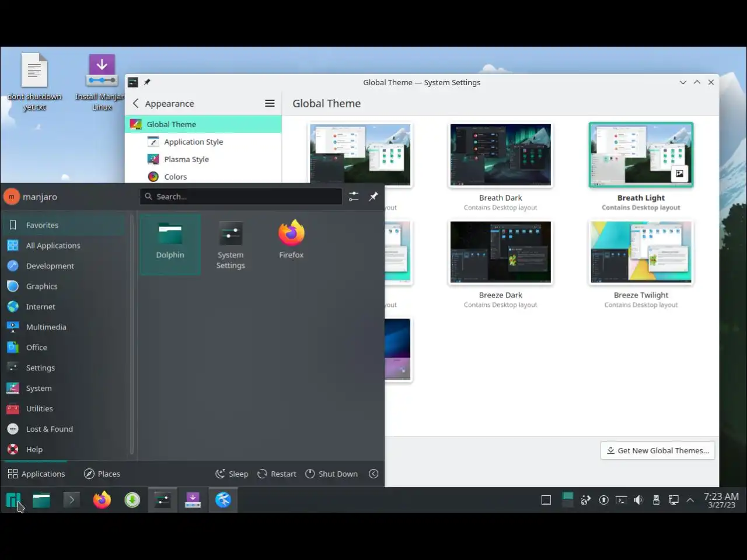
Task: Open Firefox from the taskbar
Action: click(x=102, y=500)
